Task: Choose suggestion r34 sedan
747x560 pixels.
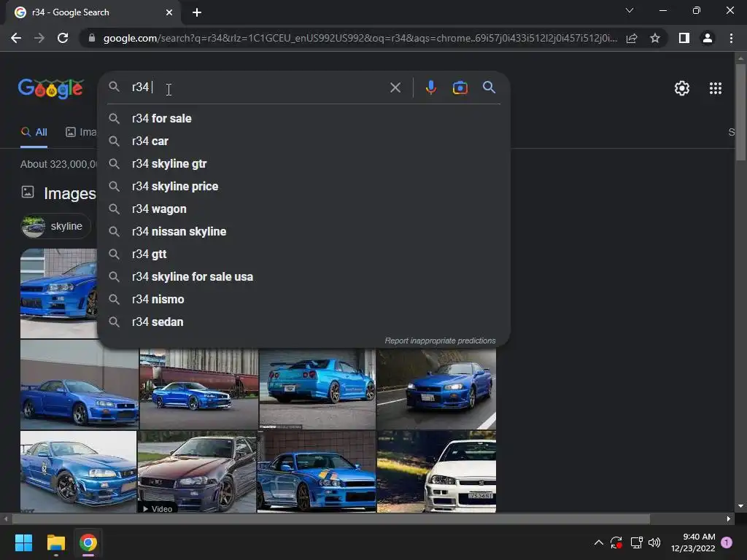Action: coord(303,322)
